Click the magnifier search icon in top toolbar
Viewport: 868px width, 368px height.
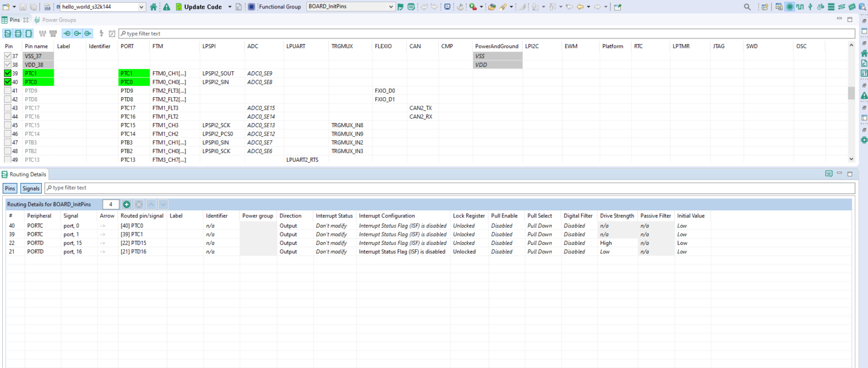point(747,7)
